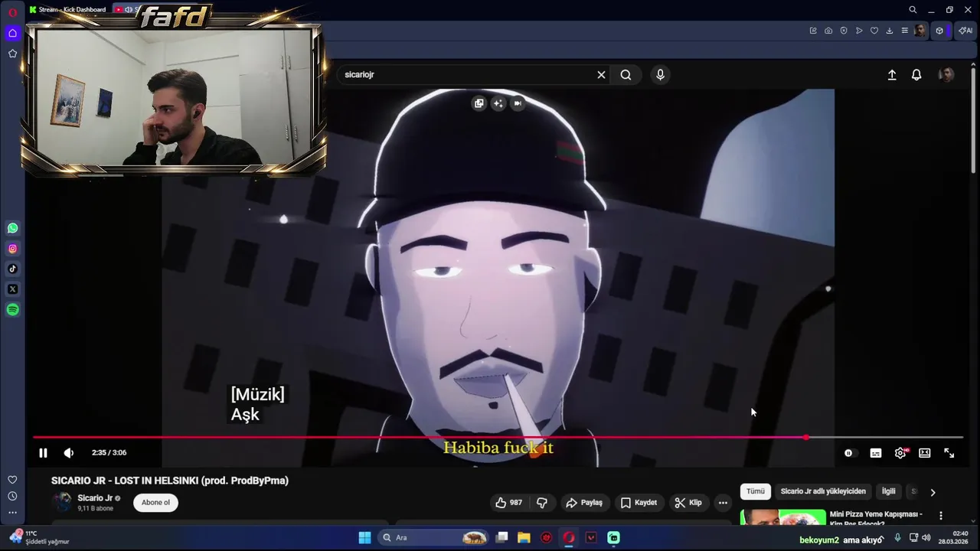Open the ad blocker shield icon
Viewport: 980px width, 551px height.
click(x=844, y=31)
